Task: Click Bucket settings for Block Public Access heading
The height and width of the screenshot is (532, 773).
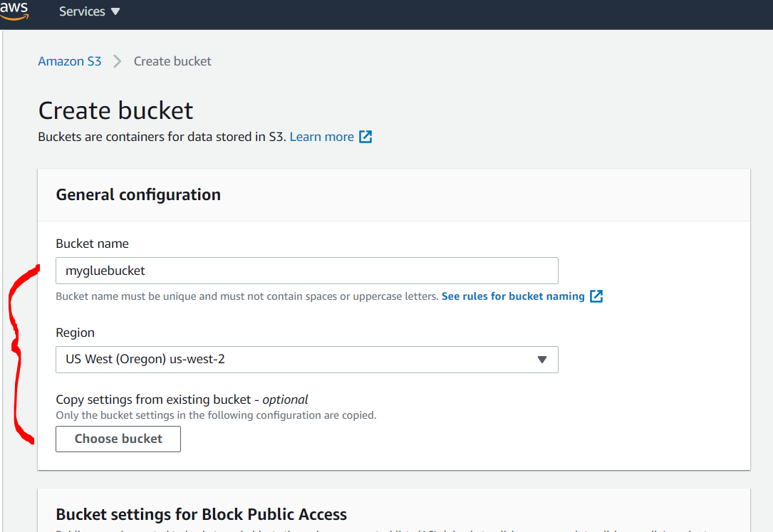Action: pos(201,514)
